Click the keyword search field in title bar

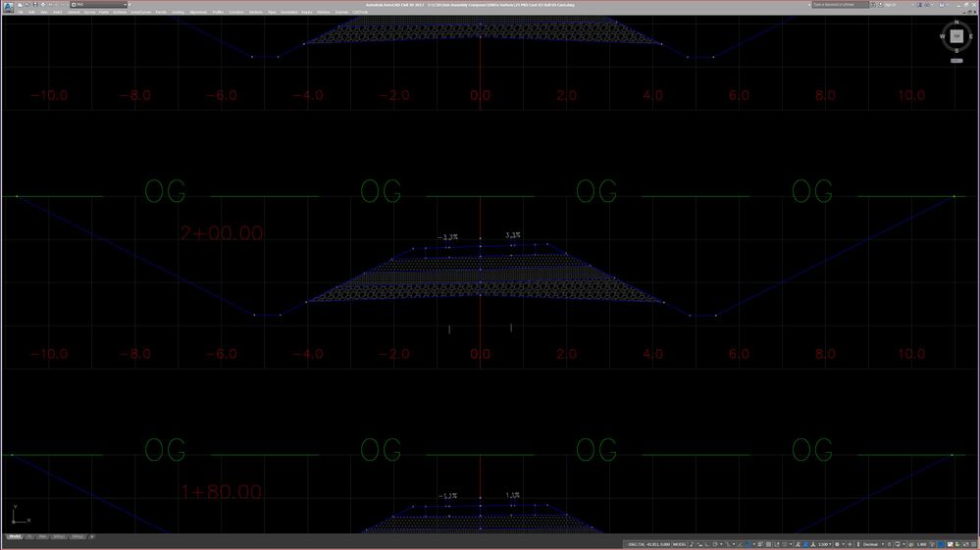(x=840, y=4)
